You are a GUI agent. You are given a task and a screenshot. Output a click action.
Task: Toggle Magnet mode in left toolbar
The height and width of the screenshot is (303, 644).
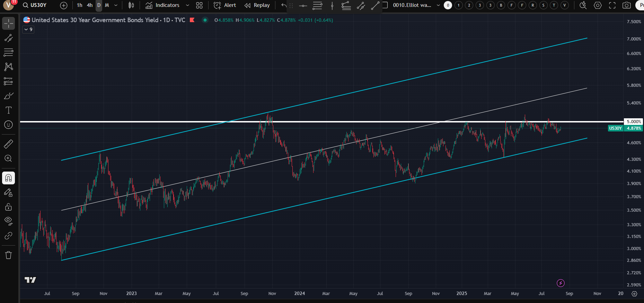pyautogui.click(x=9, y=178)
